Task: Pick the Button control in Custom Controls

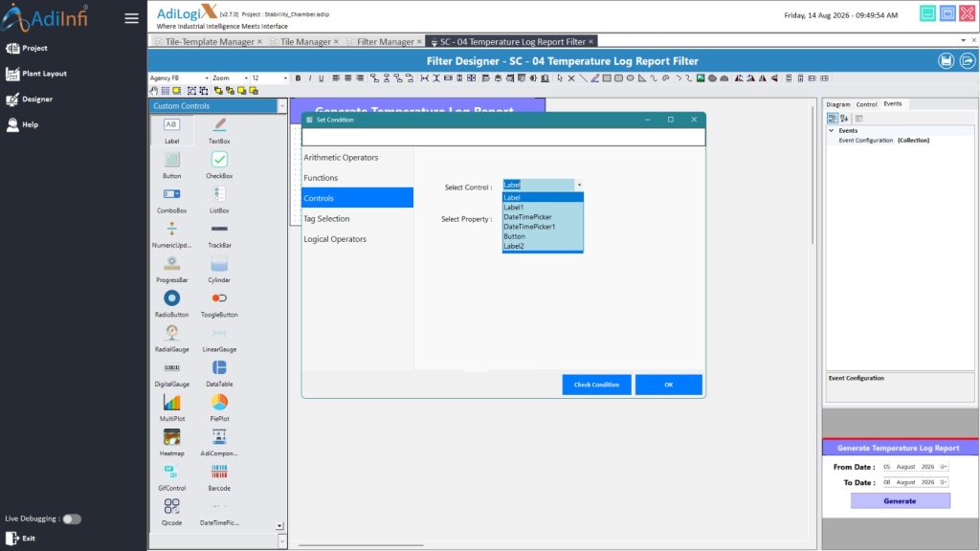Action: click(x=171, y=165)
